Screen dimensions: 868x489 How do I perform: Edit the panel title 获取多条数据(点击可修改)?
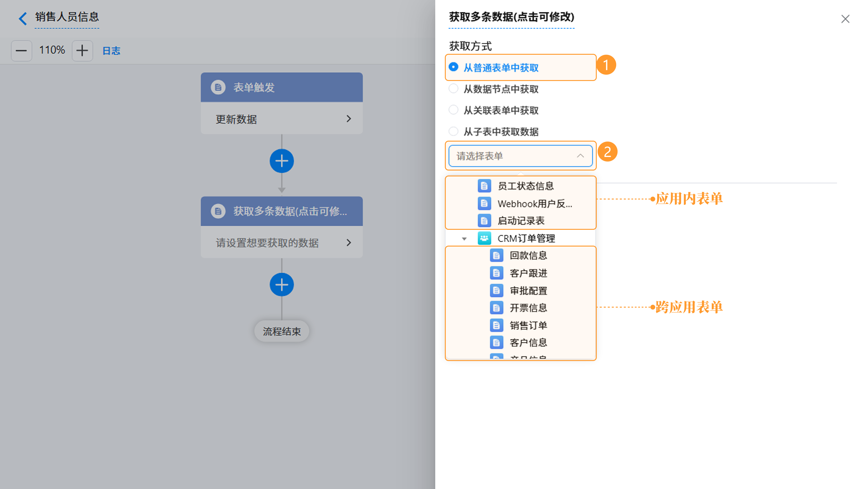pos(512,17)
